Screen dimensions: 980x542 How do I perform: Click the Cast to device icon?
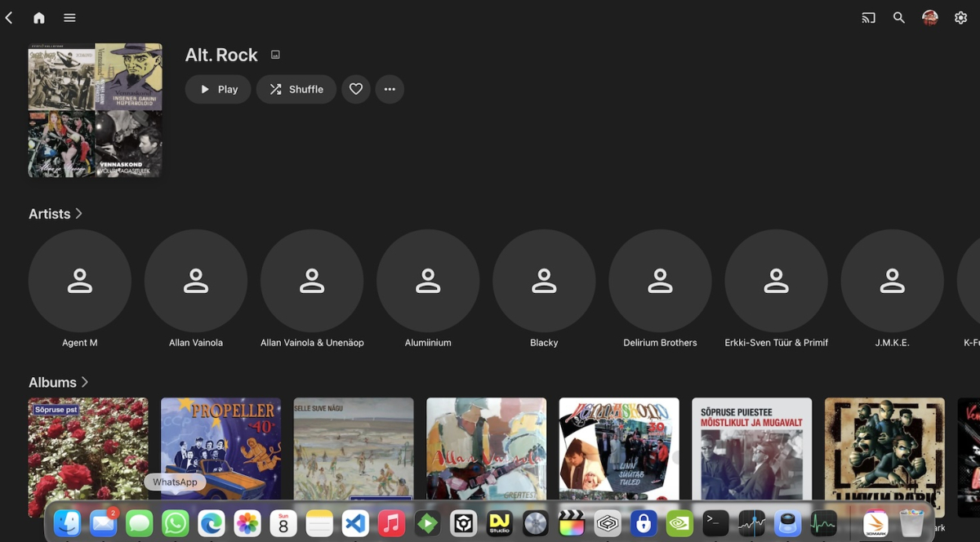(x=868, y=18)
